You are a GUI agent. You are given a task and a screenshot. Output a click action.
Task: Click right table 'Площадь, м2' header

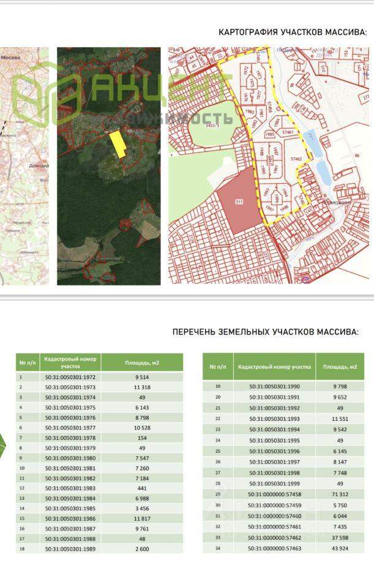pyautogui.click(x=340, y=366)
